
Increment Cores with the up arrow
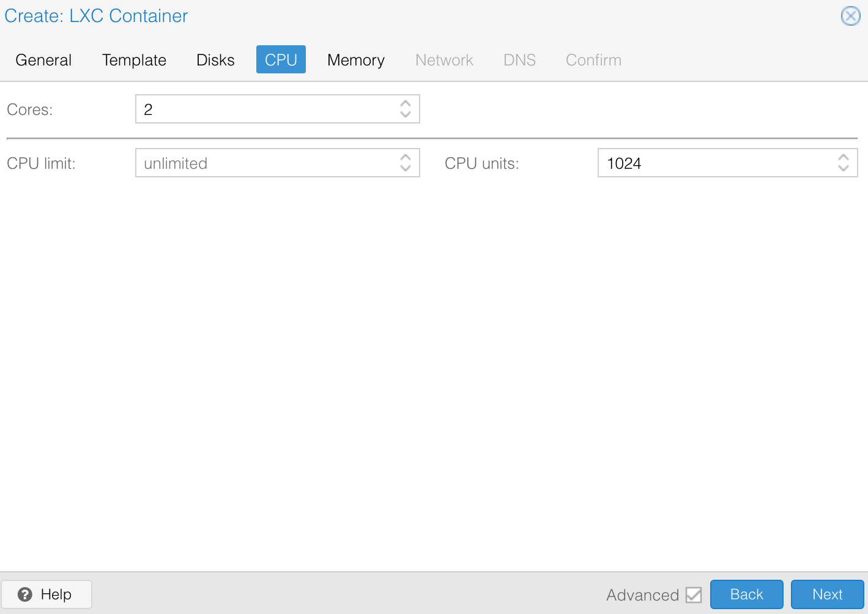coord(406,104)
